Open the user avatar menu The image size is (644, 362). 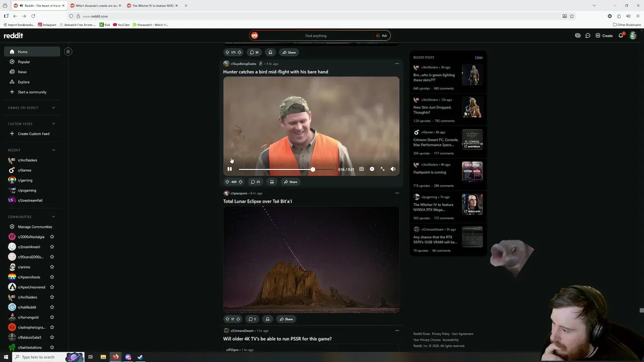tap(633, 36)
